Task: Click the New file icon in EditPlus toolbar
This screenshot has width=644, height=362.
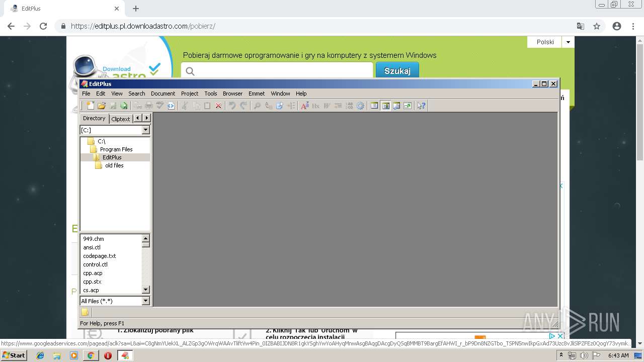Action: (91, 106)
